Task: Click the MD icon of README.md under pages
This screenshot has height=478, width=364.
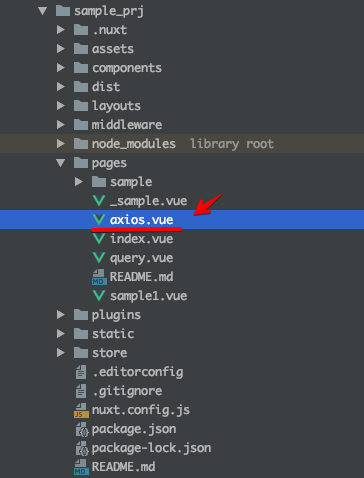Action: (x=99, y=277)
